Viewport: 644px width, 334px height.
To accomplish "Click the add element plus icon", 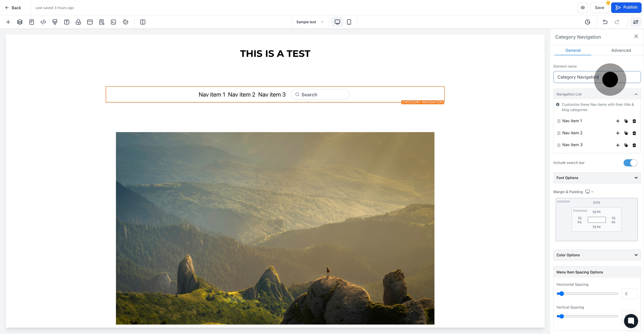I will click(x=8, y=22).
